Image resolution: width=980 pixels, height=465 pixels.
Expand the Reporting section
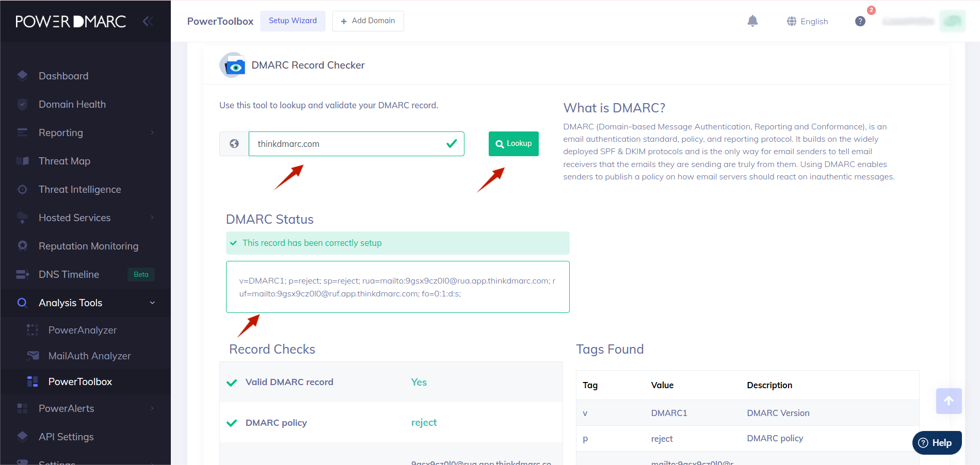pos(60,132)
